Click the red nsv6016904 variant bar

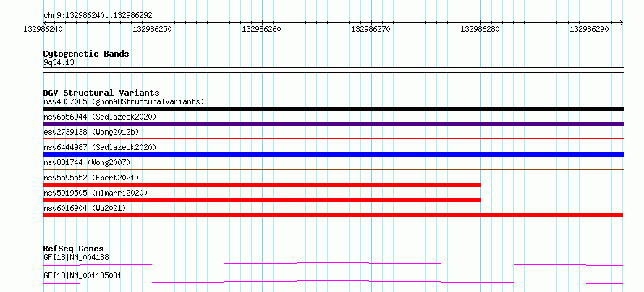[x=333, y=215]
